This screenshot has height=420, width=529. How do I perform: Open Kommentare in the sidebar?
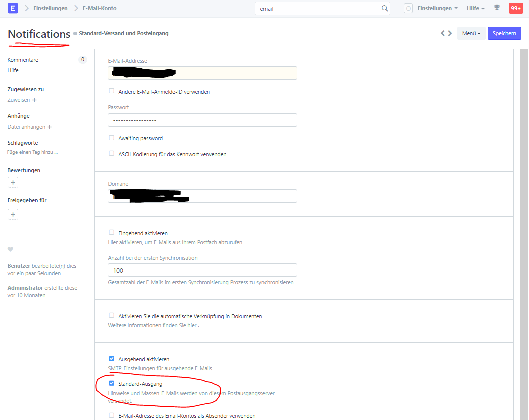pyautogui.click(x=23, y=60)
